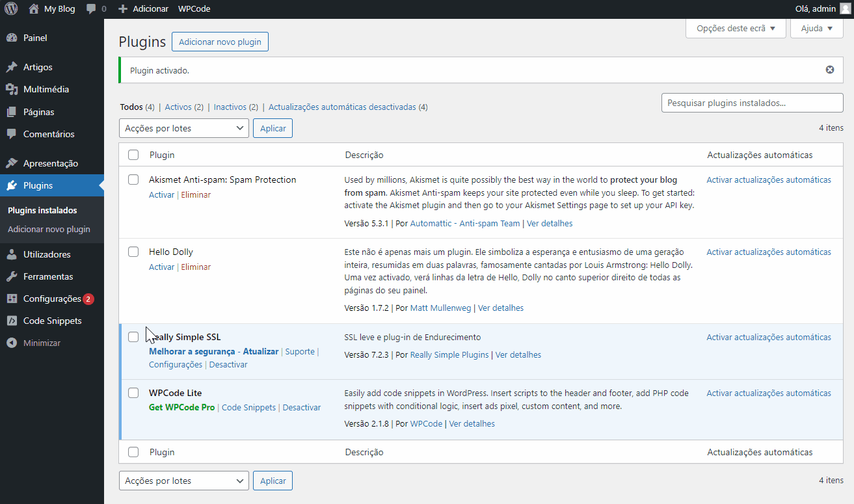This screenshot has height=504, width=854.
Task: Sort by the Plugin column header
Action: (x=162, y=155)
